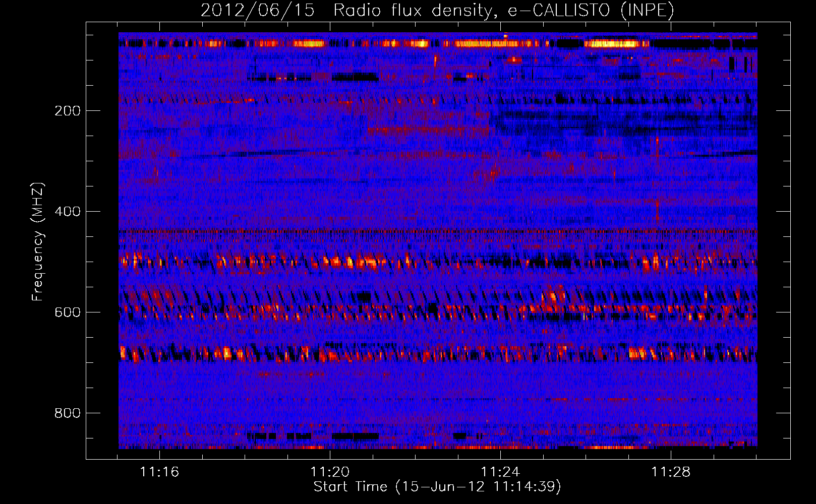816x504 pixels.
Task: Click the '11:24' time axis label
Action: [x=500, y=472]
